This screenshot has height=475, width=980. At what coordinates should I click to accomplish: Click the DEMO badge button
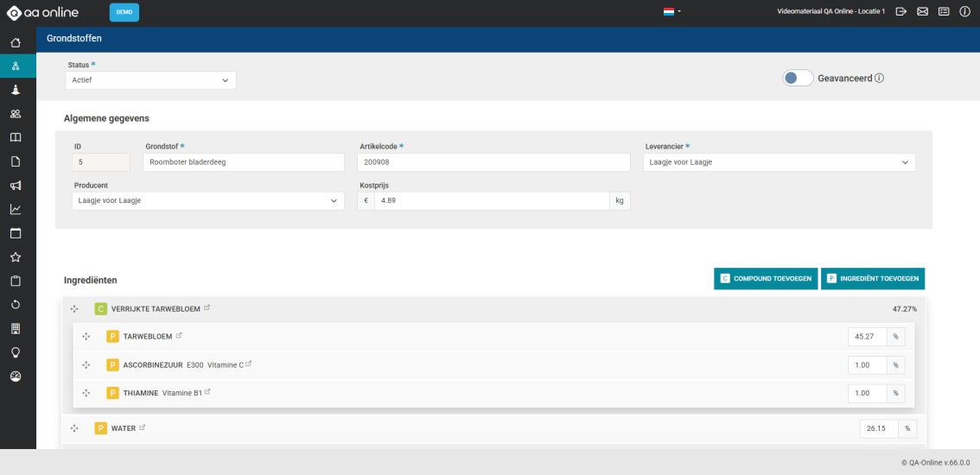[124, 12]
